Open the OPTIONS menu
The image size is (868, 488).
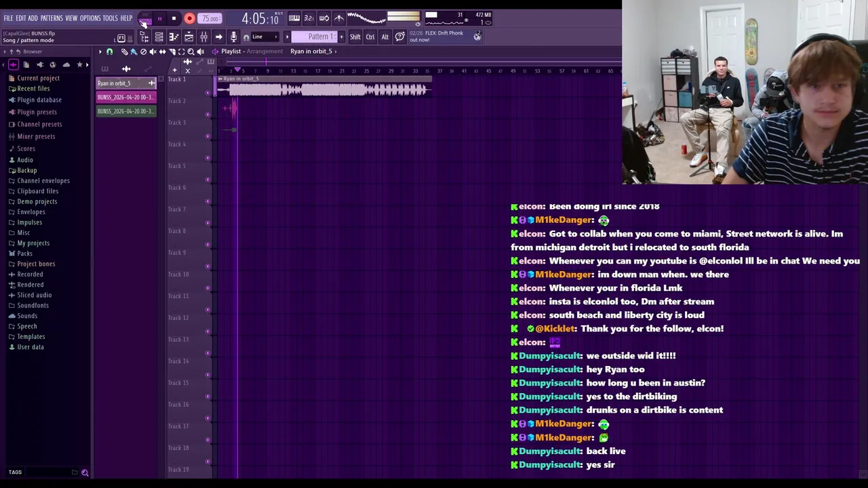point(90,18)
